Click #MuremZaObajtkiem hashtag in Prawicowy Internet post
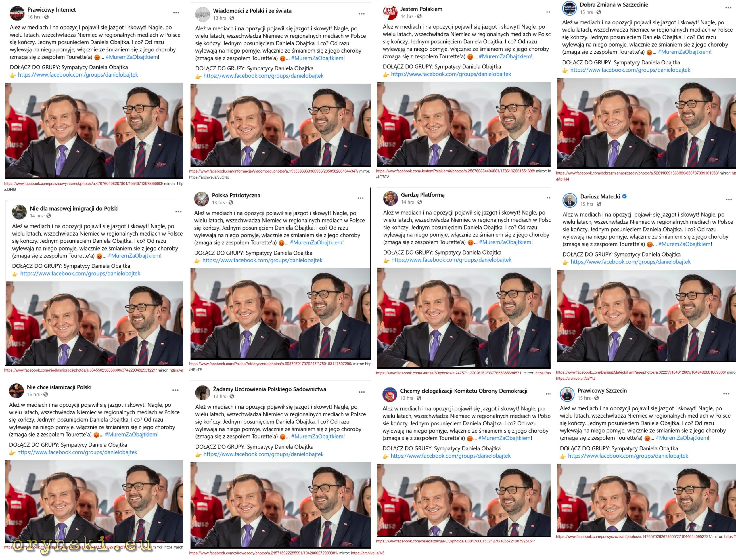This screenshot has width=736, height=560. [x=132, y=57]
